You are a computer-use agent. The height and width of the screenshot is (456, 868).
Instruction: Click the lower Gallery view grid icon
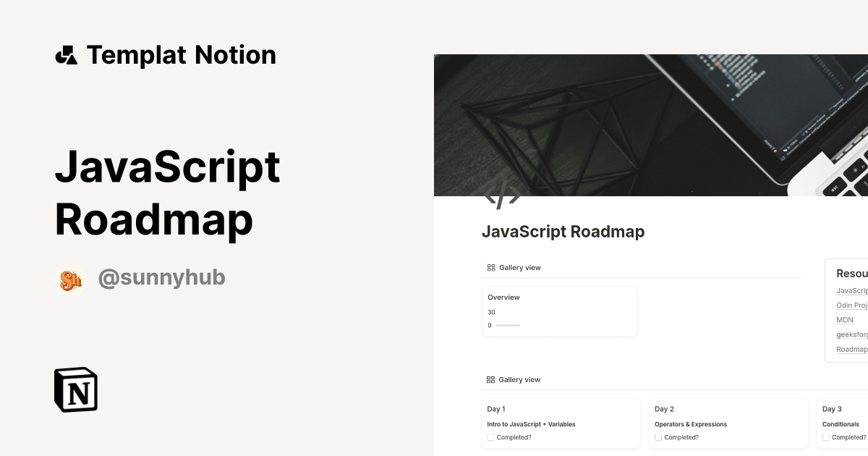pyautogui.click(x=490, y=379)
